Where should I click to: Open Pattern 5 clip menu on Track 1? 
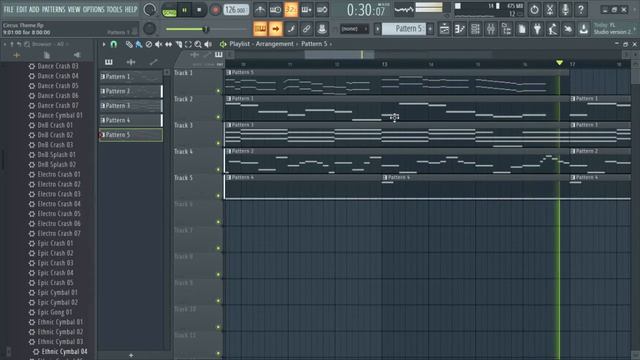(229, 72)
